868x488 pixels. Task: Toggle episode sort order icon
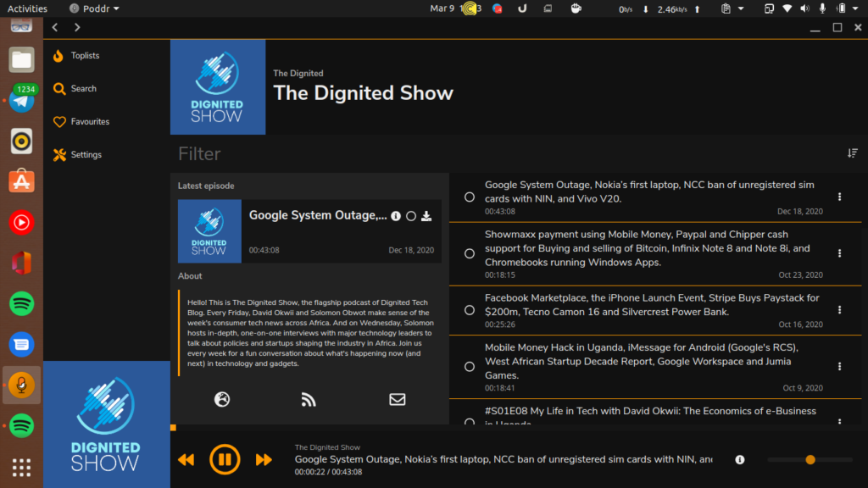pos(853,153)
